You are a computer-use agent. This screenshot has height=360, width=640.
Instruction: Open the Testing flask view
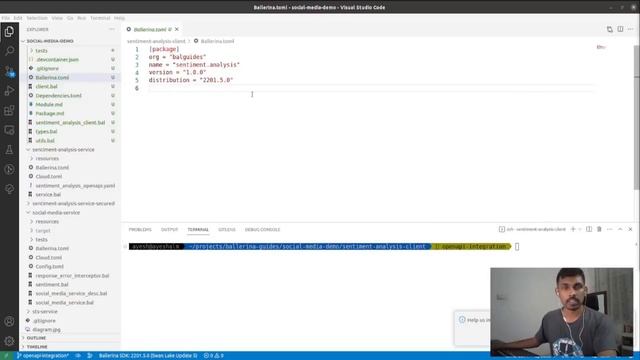9,150
